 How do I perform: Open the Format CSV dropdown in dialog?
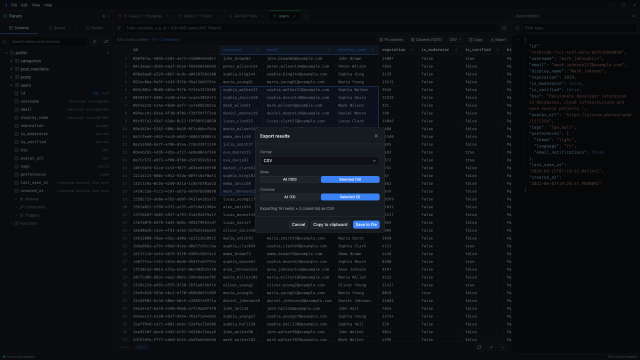click(320, 161)
